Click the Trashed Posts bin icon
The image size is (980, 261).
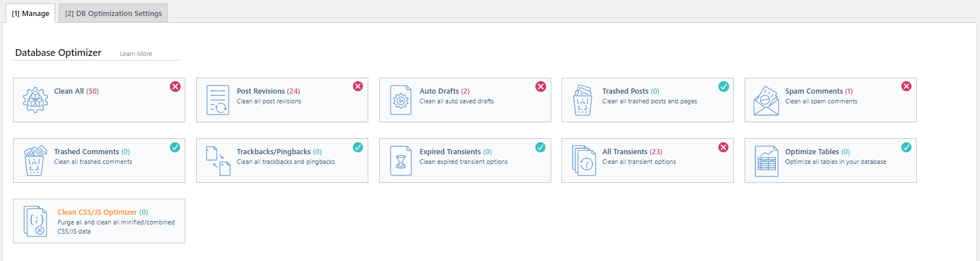[583, 100]
